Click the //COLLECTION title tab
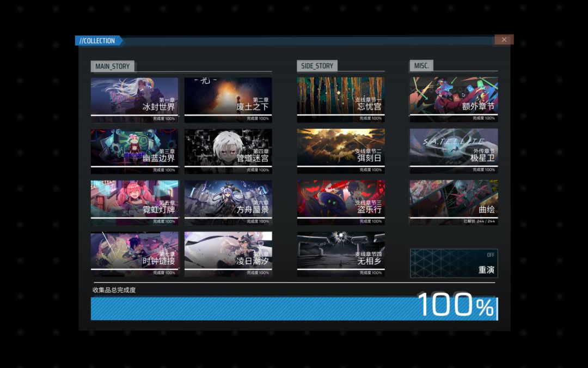Viewport: 588px width, 368px height. [98, 40]
